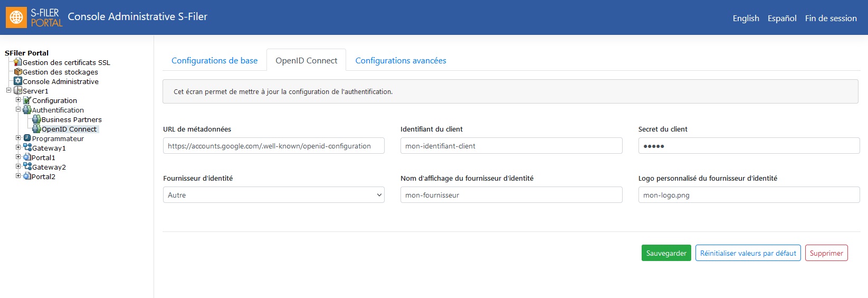Click the Configuration checkmark icon
The image size is (868, 298).
27,100
